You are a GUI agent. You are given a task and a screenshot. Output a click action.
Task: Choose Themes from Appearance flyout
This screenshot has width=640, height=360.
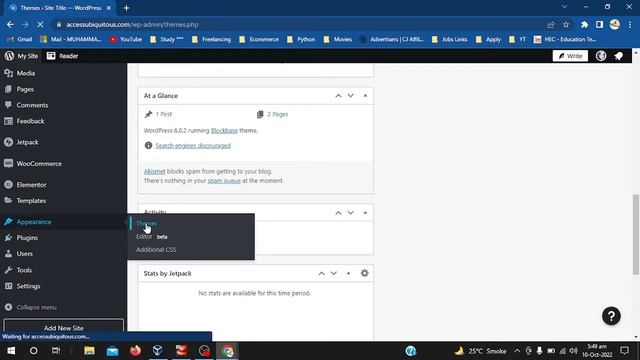pos(147,223)
